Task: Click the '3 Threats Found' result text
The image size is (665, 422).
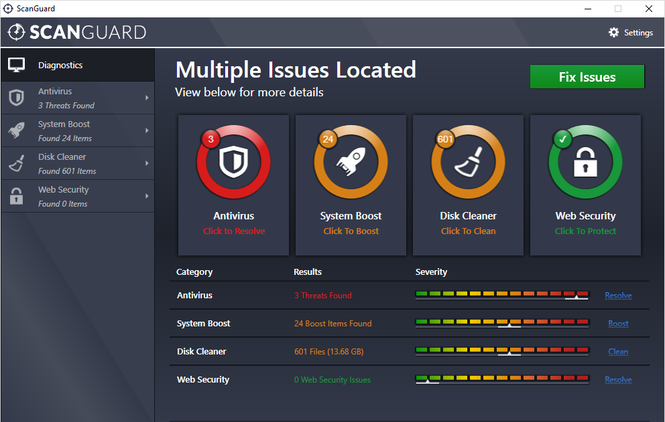Action: pyautogui.click(x=324, y=296)
